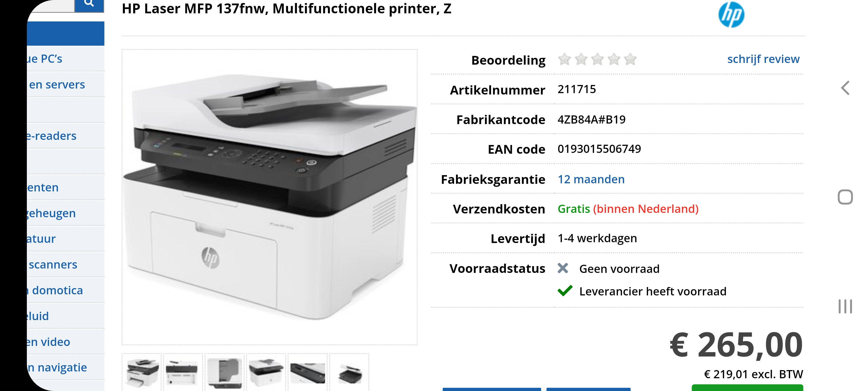This screenshot has height=391, width=868.
Task: Click the third rating star
Action: (x=597, y=59)
